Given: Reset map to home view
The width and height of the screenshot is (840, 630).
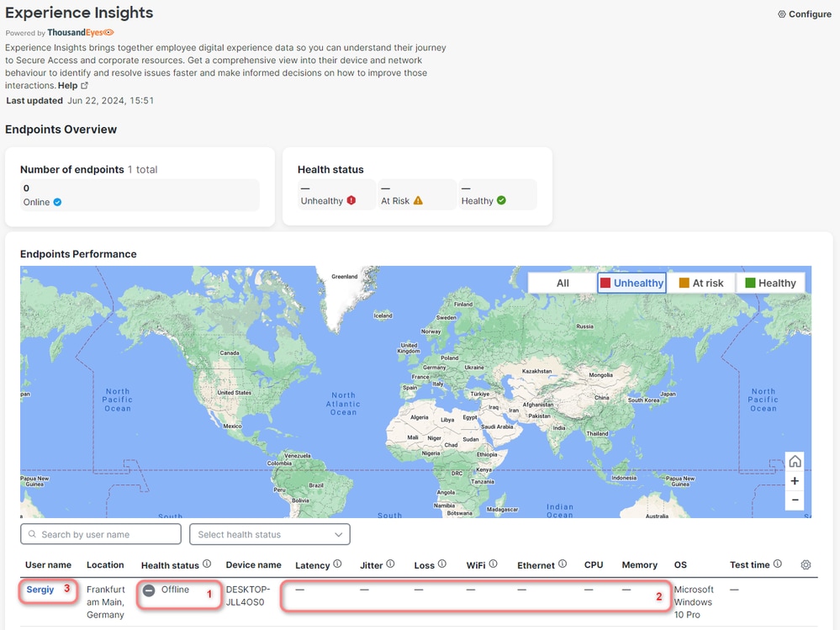Looking at the screenshot, I should coord(795,461).
